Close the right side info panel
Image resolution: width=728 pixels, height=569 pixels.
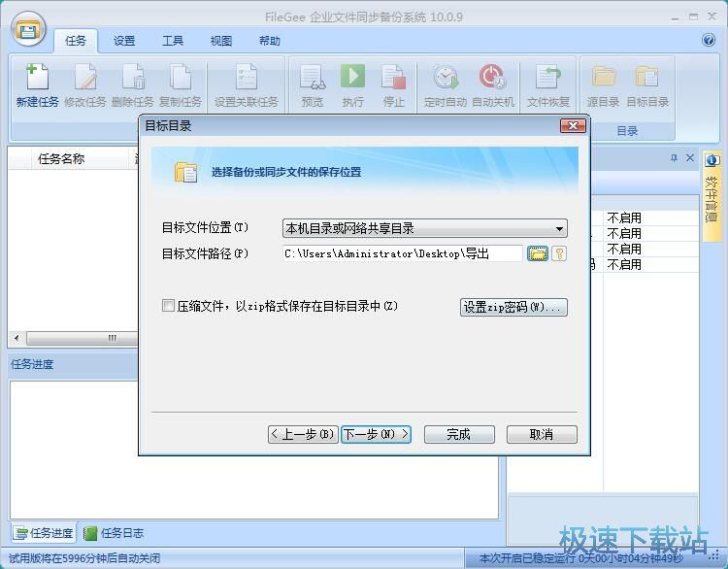(690, 158)
